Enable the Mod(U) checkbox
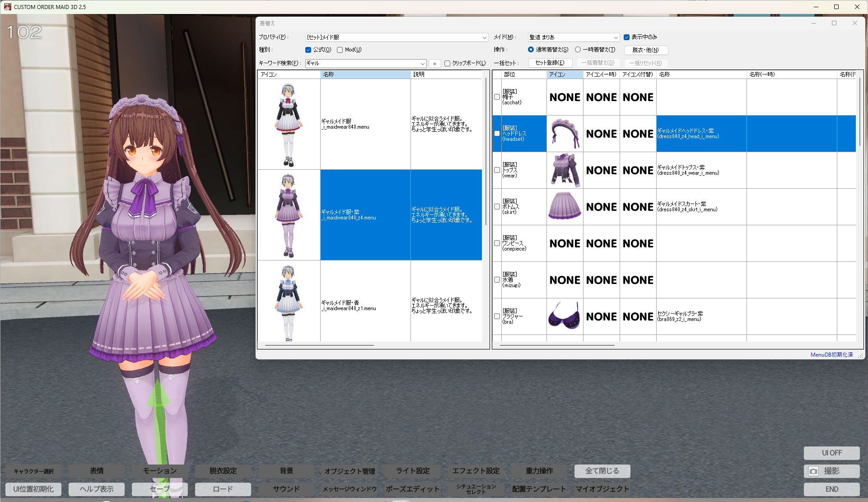The image size is (868, 502). (340, 50)
